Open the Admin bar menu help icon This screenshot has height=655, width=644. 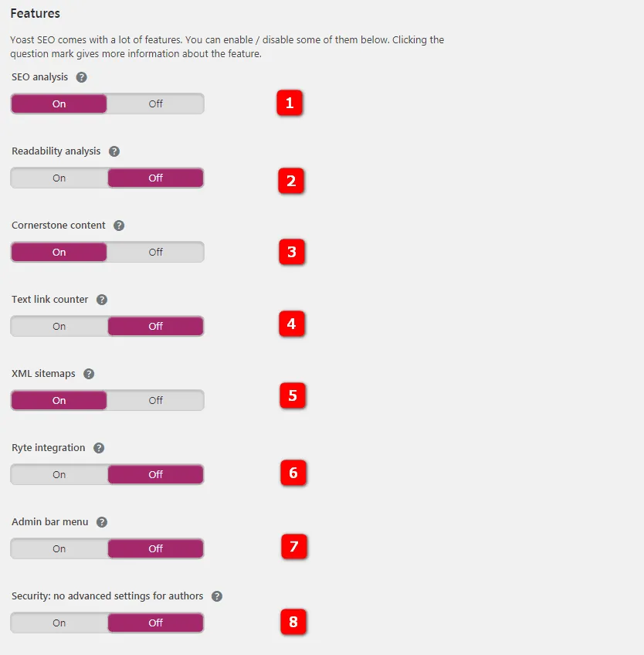100,521
